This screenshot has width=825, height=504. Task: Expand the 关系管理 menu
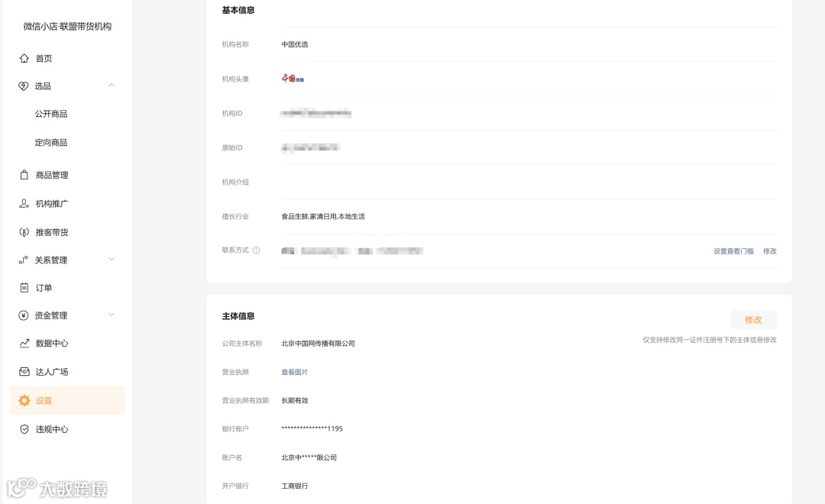coord(112,260)
